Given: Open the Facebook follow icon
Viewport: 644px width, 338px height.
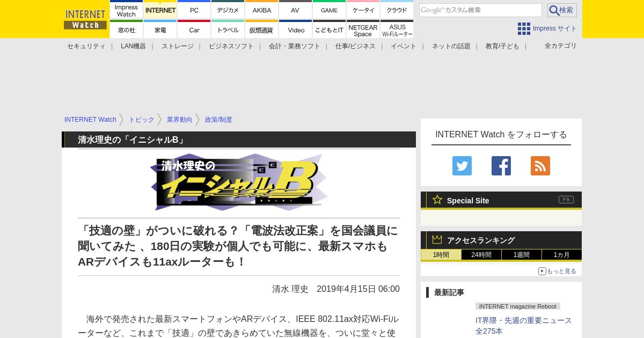Looking at the screenshot, I should pos(501,166).
